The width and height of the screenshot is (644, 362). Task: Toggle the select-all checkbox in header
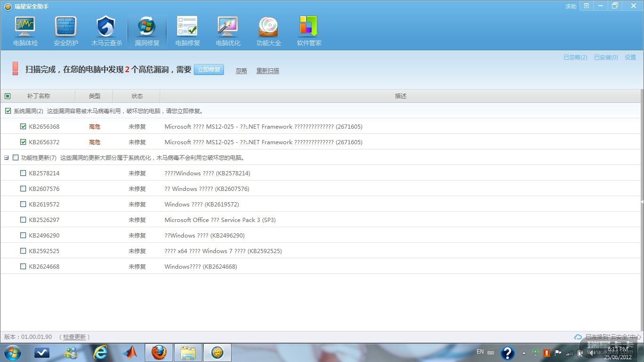pos(8,96)
